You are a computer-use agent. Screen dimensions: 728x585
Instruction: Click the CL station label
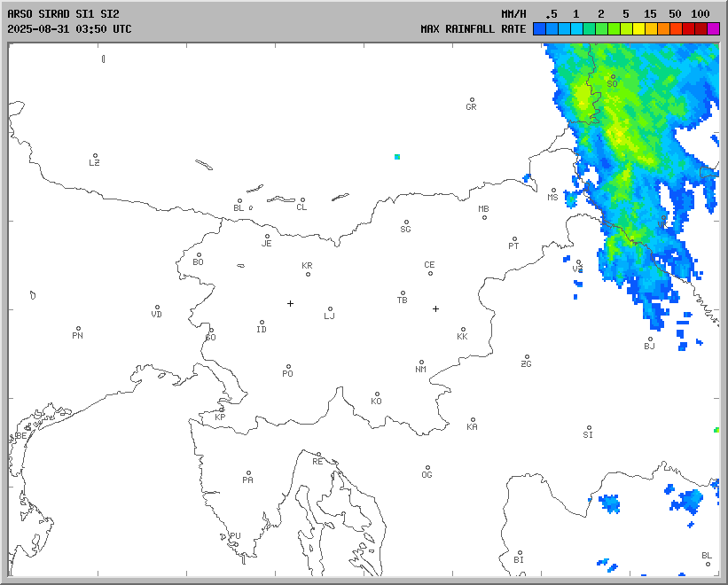coord(301,207)
